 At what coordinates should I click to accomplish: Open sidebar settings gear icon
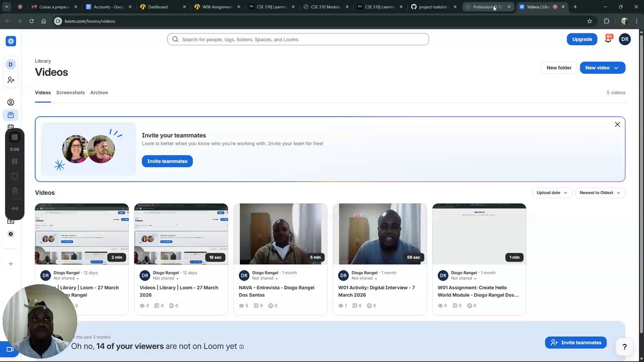click(11, 234)
